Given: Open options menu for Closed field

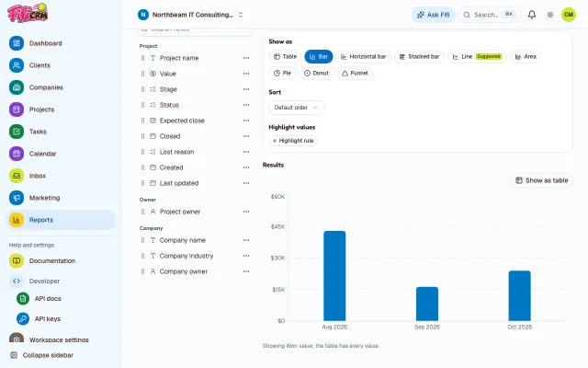Looking at the screenshot, I should [246, 136].
